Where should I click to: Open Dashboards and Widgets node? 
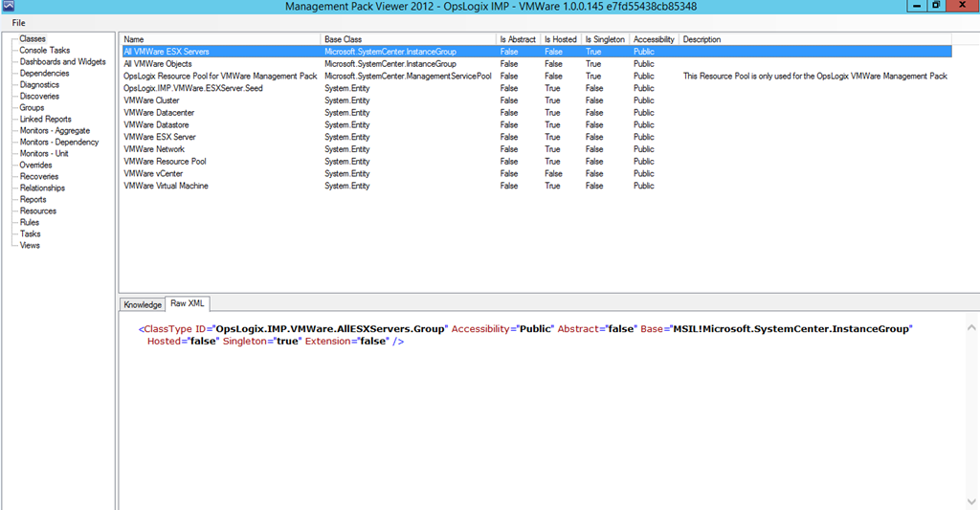pyautogui.click(x=62, y=62)
